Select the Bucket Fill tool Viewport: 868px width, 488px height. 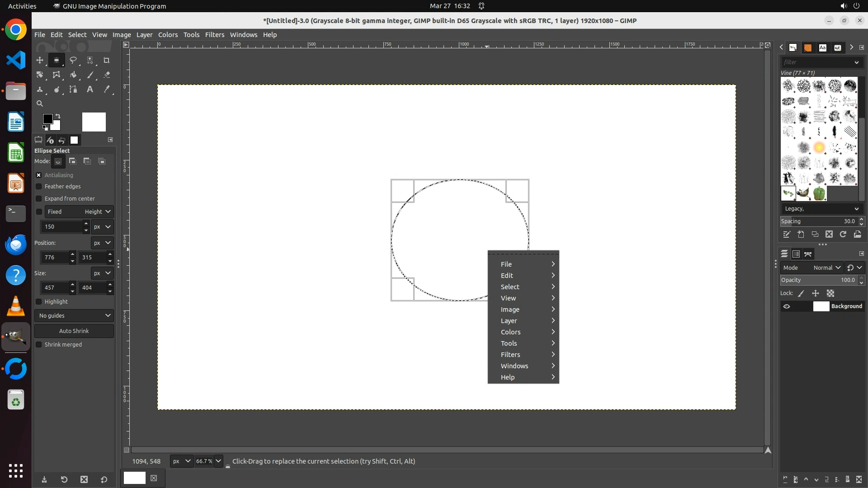click(73, 75)
